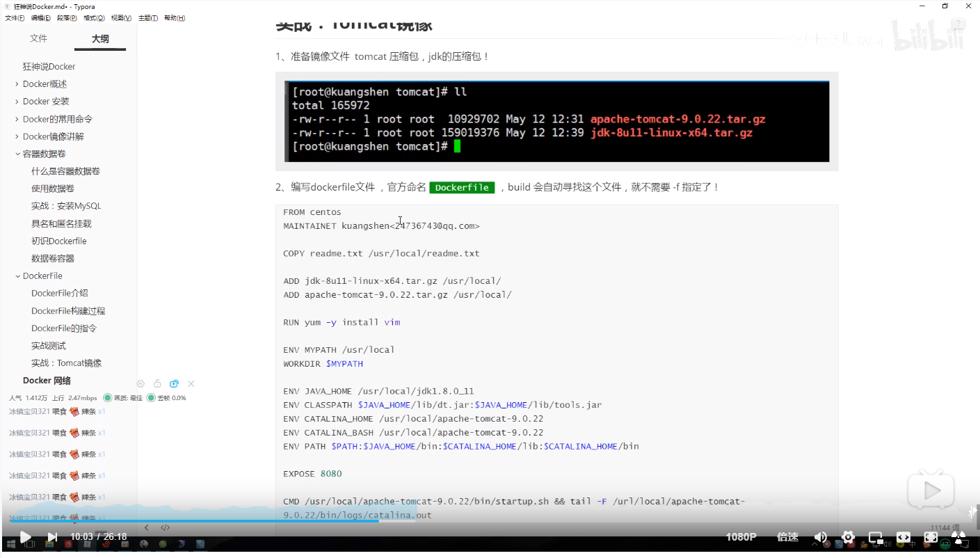Image resolution: width=980 pixels, height=558 pixels.
Task: Open File Explorer from the taskbar
Action: (49, 544)
